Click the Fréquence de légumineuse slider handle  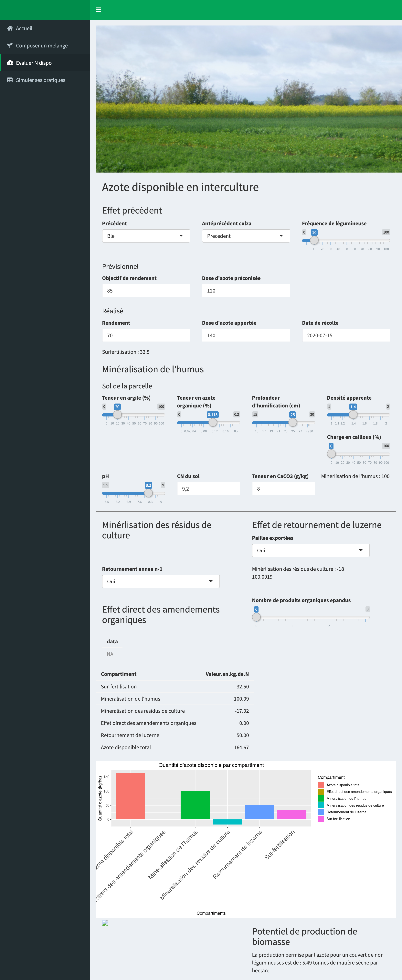point(314,240)
